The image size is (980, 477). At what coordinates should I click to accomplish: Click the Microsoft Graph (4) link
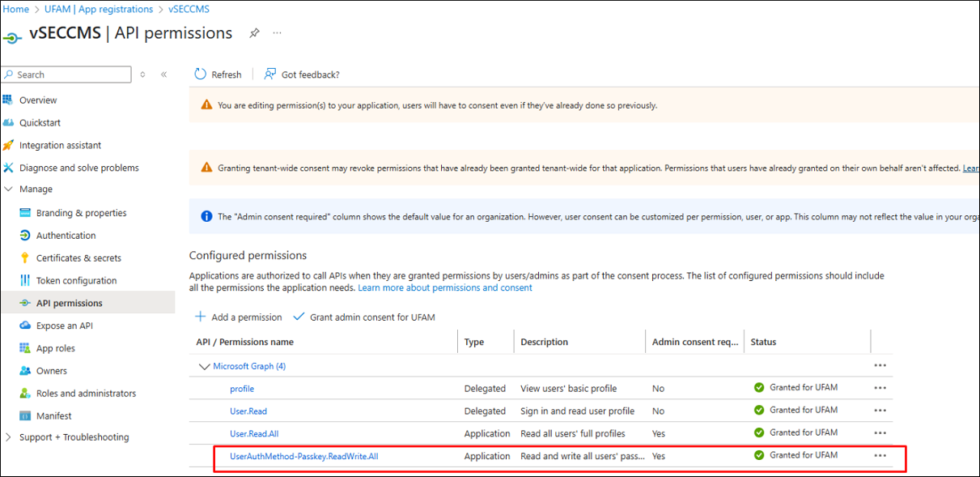[x=249, y=366]
